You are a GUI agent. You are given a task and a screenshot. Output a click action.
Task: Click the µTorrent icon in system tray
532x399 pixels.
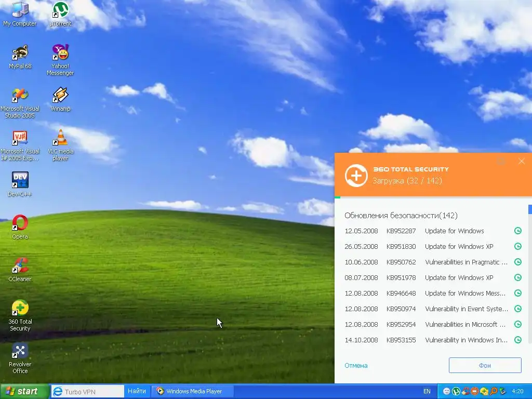(456, 391)
